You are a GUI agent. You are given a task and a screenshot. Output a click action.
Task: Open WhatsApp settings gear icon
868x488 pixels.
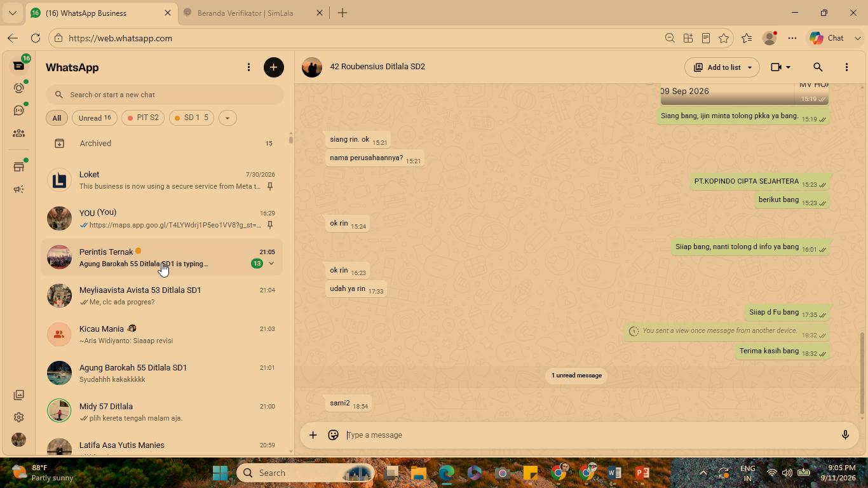[x=18, y=417]
